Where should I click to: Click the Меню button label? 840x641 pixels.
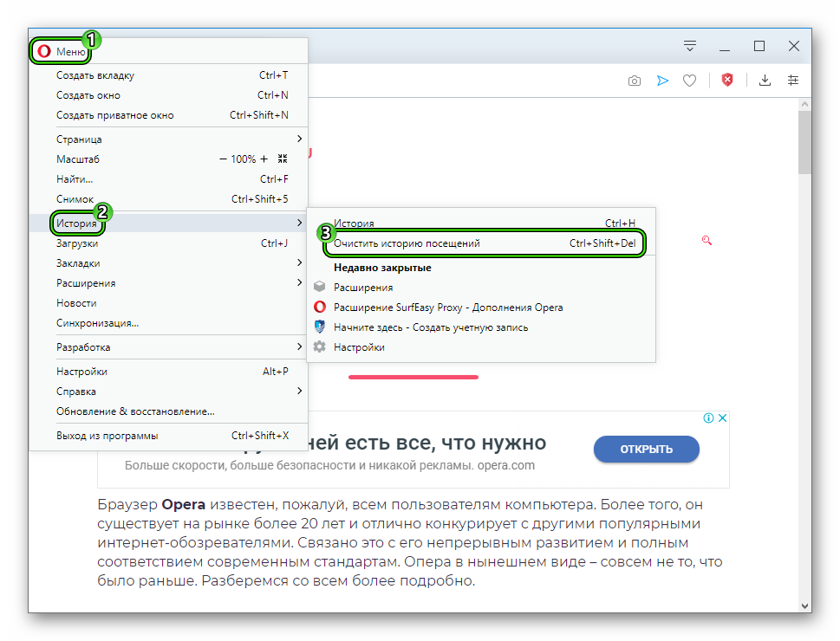point(71,51)
